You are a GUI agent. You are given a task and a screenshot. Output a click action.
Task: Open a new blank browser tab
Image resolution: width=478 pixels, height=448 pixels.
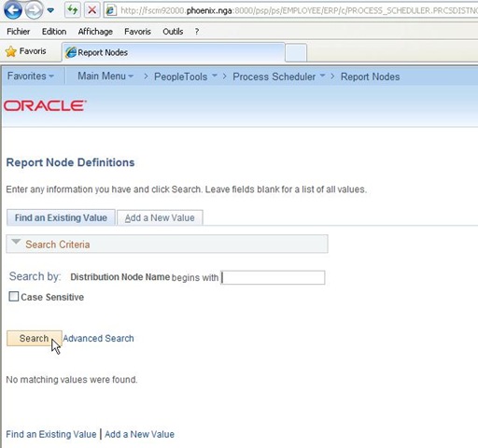pos(296,53)
